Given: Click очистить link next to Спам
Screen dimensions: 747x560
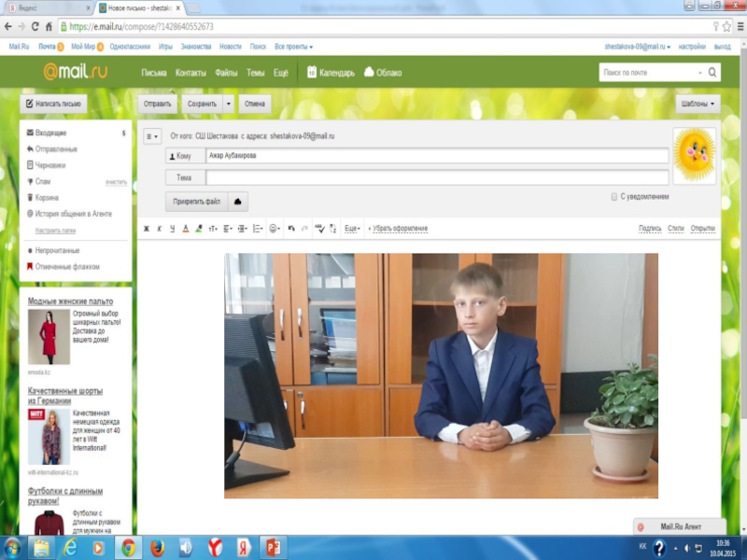Looking at the screenshot, I should [116, 182].
